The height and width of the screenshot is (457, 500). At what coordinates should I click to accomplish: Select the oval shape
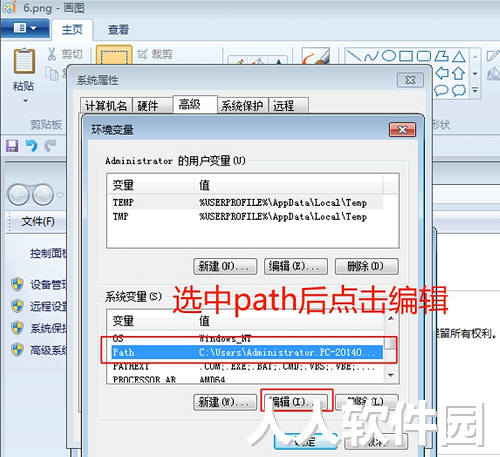click(x=389, y=56)
